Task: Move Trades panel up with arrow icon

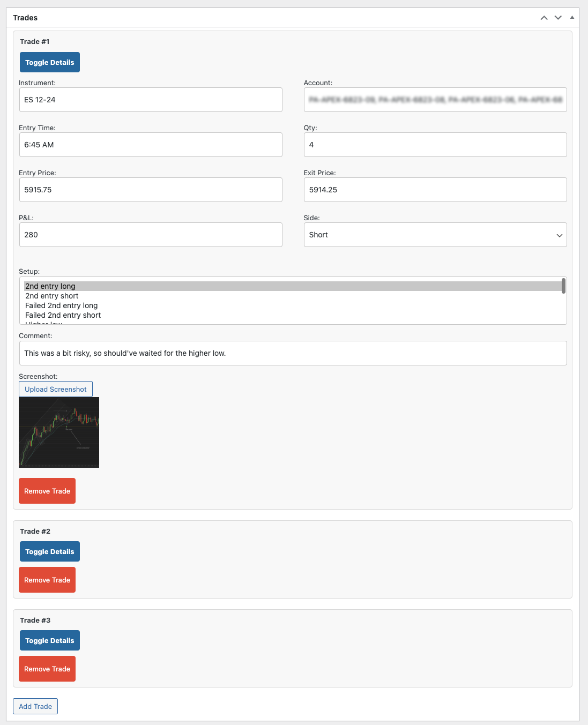Action: 544,18
